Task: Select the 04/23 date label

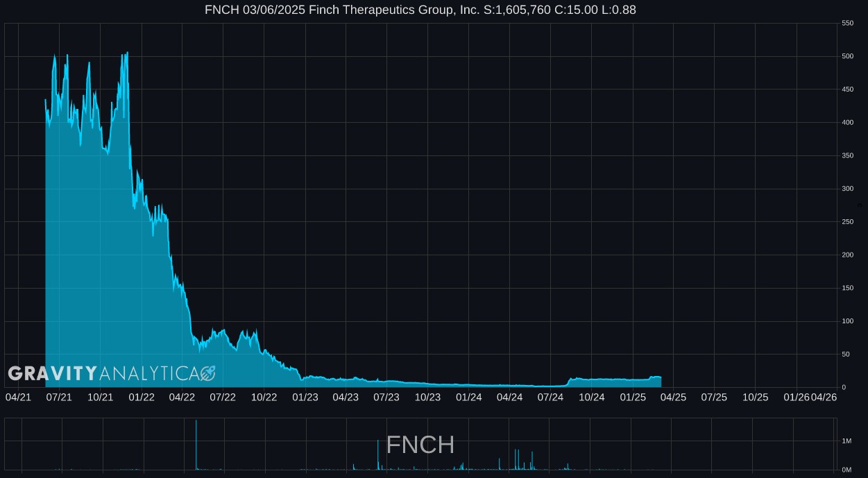Action: 346,397
